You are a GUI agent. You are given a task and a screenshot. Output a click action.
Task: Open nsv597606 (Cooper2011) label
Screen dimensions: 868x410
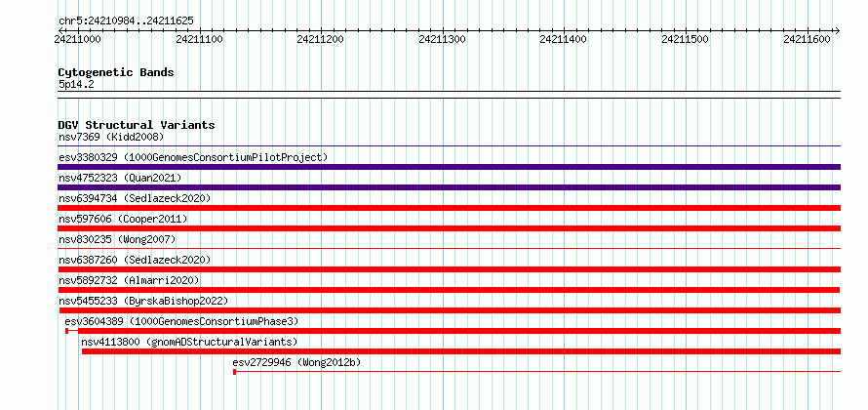123,219
